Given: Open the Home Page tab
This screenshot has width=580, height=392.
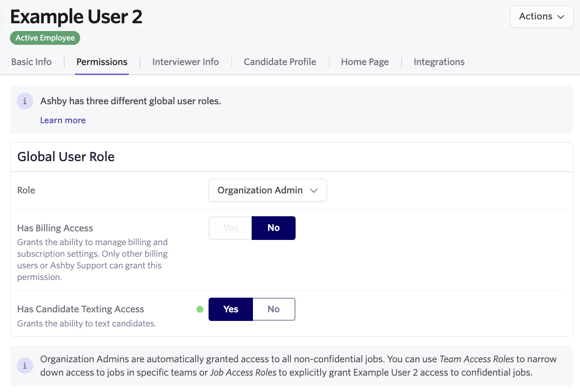Looking at the screenshot, I should point(365,62).
